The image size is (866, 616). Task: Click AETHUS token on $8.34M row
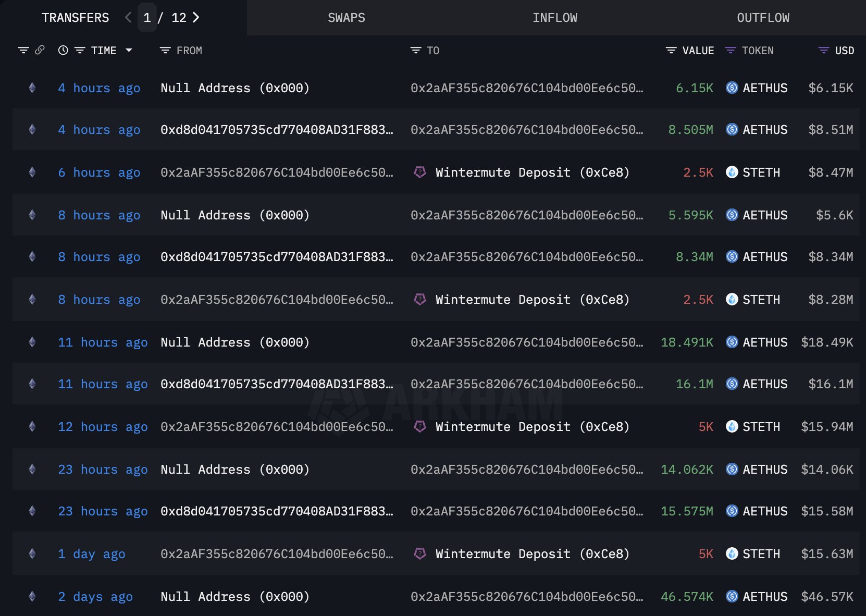coord(765,257)
